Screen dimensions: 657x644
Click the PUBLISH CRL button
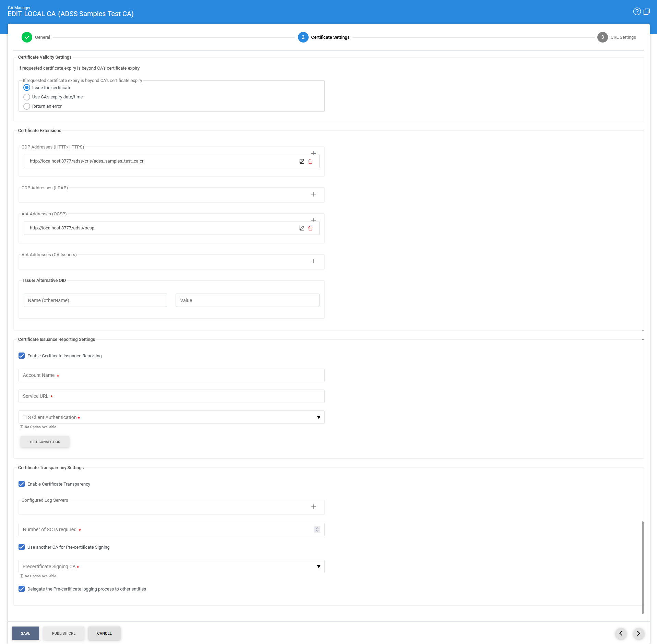pos(64,633)
